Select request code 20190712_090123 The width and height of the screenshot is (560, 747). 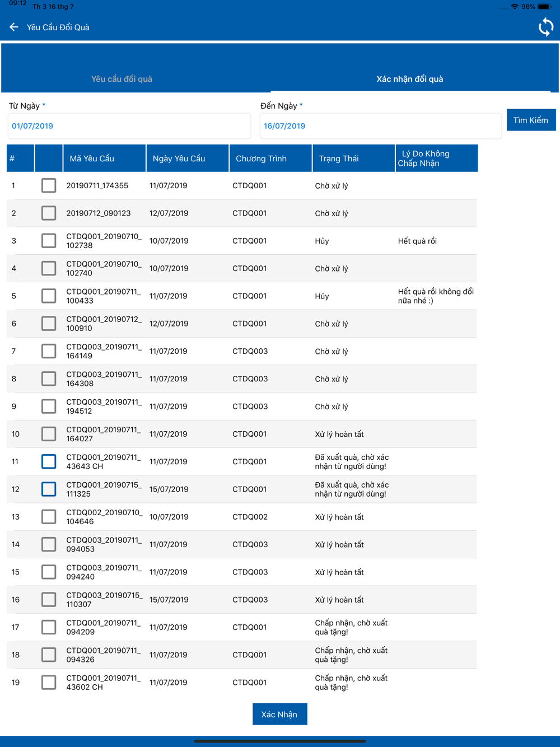[x=98, y=213]
